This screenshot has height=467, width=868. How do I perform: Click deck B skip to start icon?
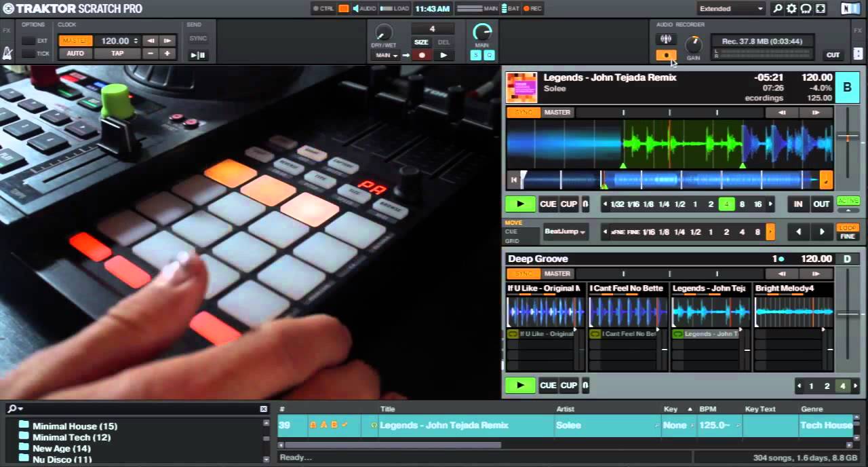(x=514, y=180)
